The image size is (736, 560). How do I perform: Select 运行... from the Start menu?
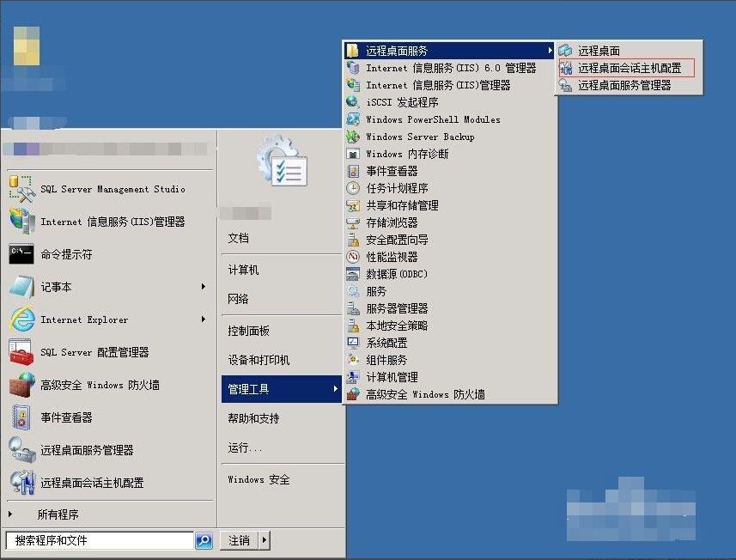[245, 447]
